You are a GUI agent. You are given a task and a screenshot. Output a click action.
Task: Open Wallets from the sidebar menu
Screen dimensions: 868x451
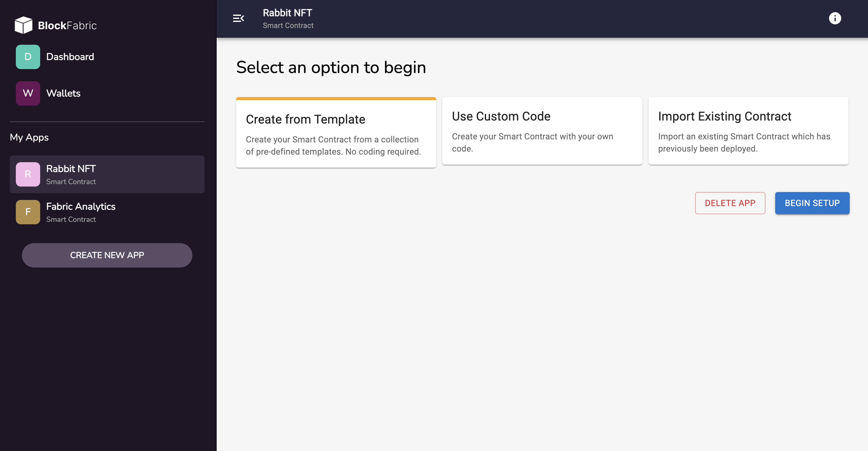tap(63, 93)
